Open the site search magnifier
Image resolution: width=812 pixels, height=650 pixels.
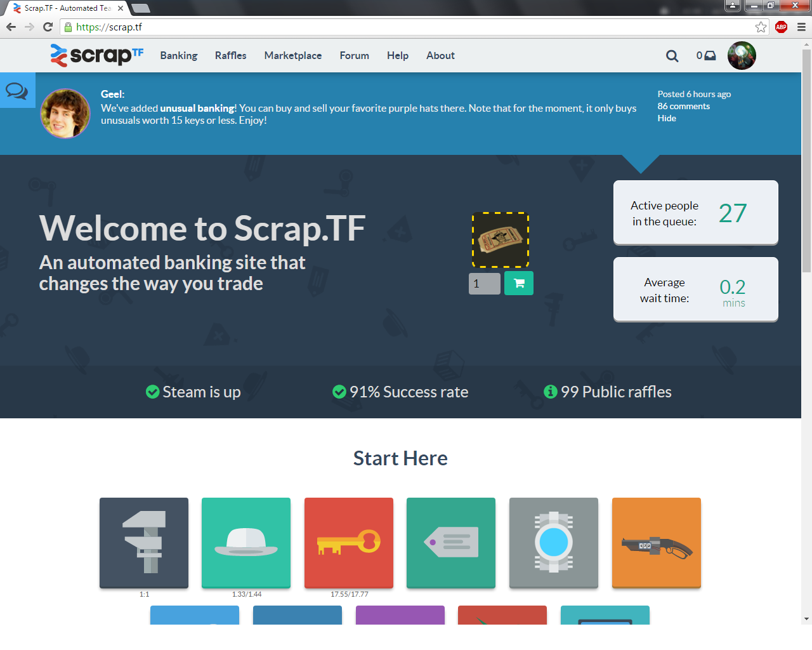(x=672, y=56)
